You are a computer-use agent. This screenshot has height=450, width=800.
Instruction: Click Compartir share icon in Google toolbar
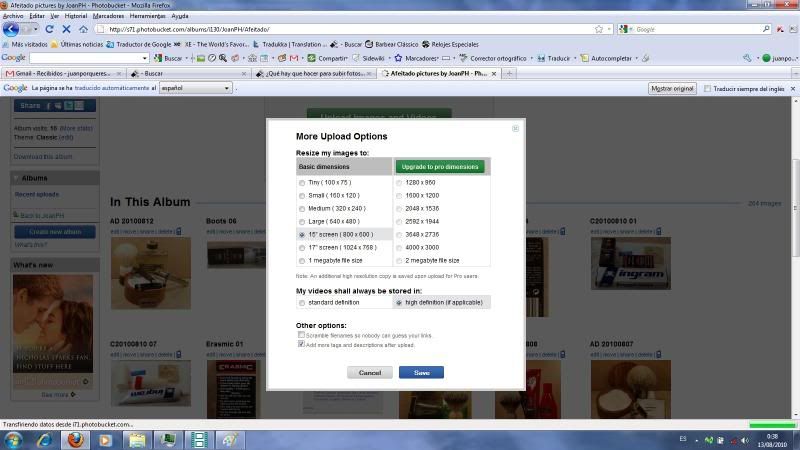pos(327,58)
